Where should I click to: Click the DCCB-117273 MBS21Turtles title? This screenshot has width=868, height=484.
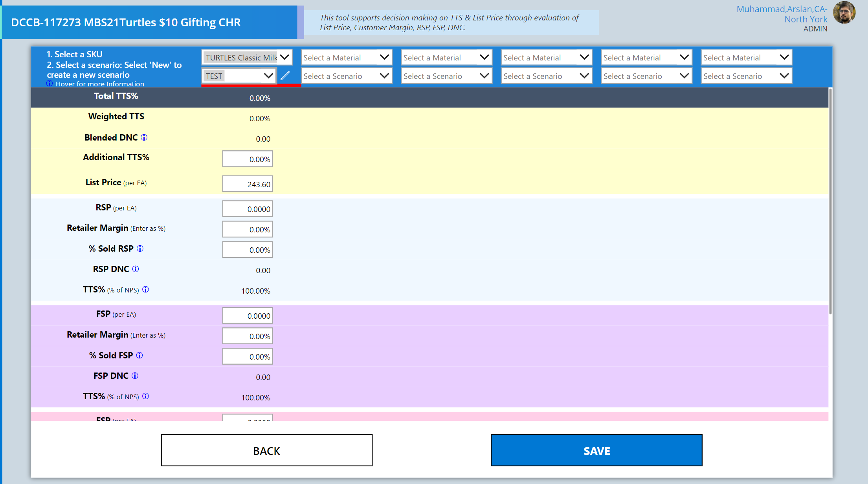(x=126, y=22)
